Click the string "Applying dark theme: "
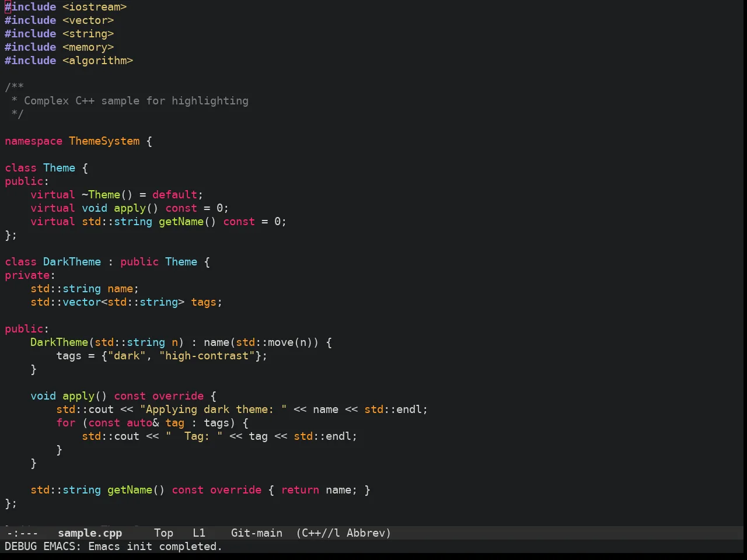 click(213, 409)
